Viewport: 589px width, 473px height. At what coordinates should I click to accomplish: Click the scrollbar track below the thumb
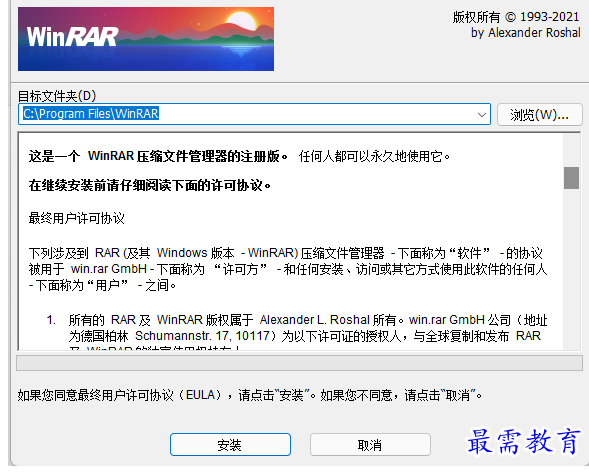571,269
